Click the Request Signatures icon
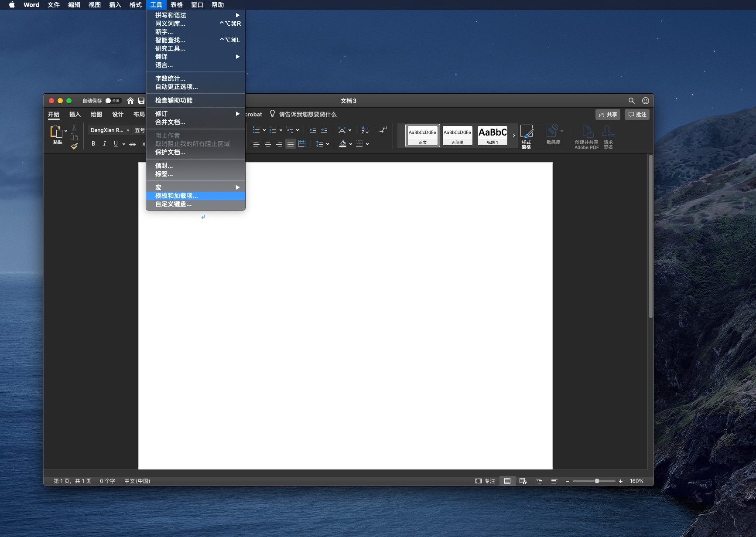Viewport: 756px width, 537px height. (609, 137)
